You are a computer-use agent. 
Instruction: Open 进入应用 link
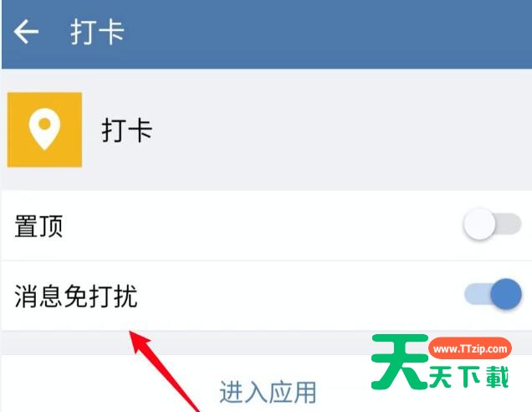point(268,392)
